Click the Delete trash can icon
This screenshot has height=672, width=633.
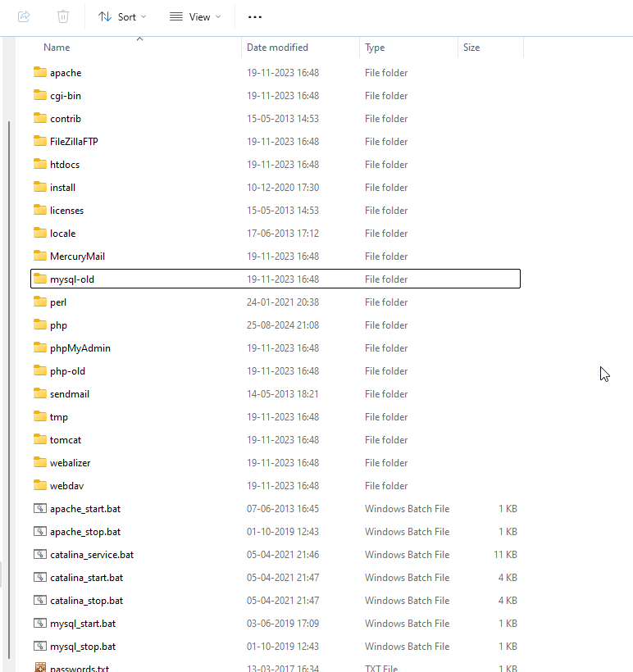tap(63, 16)
